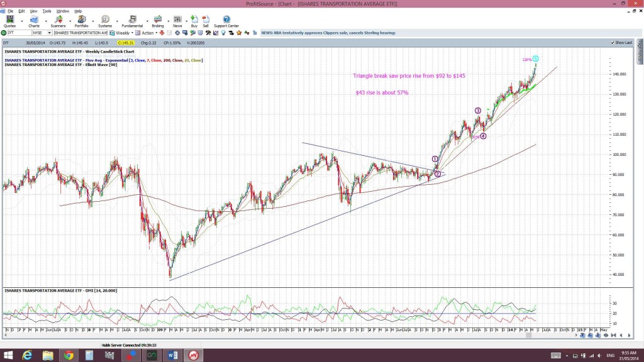This screenshot has height=362, width=644.
Task: Open the Broking toolbar icon
Action: click(158, 19)
